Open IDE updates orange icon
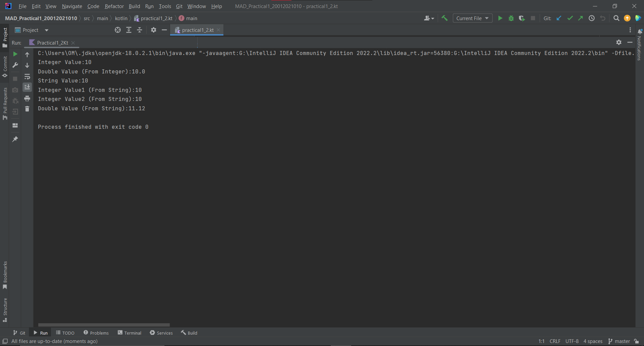Screen dimensions: 644x346 click(x=627, y=18)
